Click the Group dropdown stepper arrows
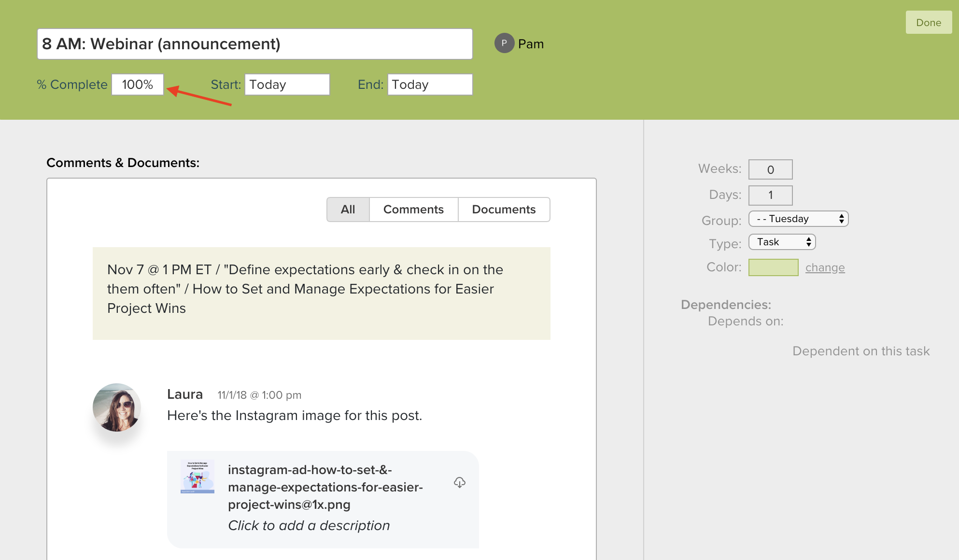The width and height of the screenshot is (959, 560). pyautogui.click(x=841, y=218)
